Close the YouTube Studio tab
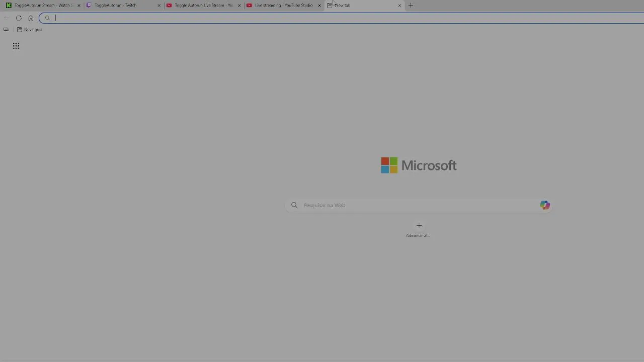Screen dimensions: 644x362 [x=319, y=6]
